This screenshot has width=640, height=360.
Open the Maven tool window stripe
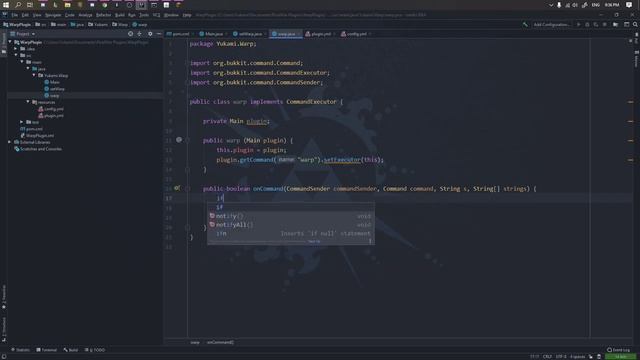tap(636, 60)
